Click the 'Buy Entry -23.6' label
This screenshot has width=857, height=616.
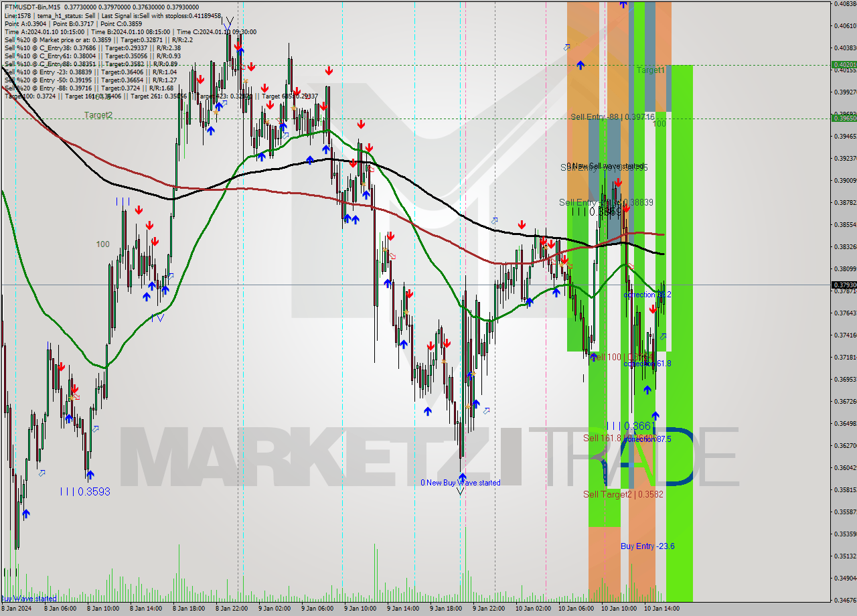[x=647, y=546]
